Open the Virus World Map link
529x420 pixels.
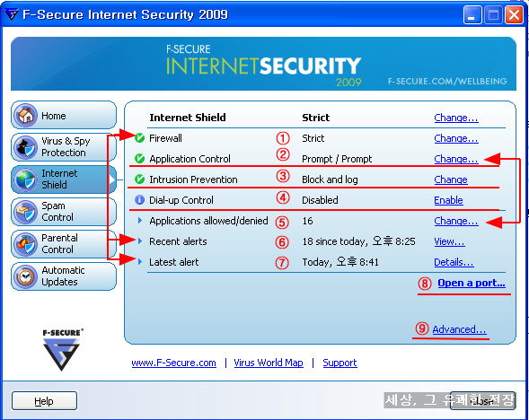click(269, 363)
